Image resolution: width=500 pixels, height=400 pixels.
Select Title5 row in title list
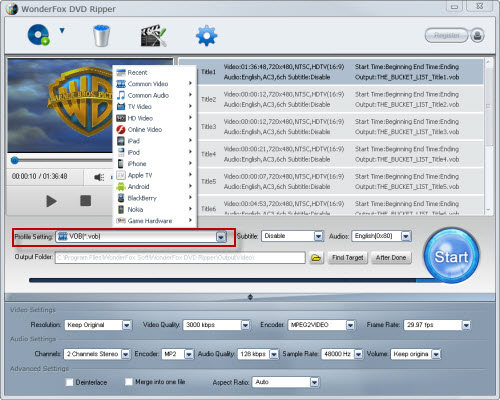point(340,181)
